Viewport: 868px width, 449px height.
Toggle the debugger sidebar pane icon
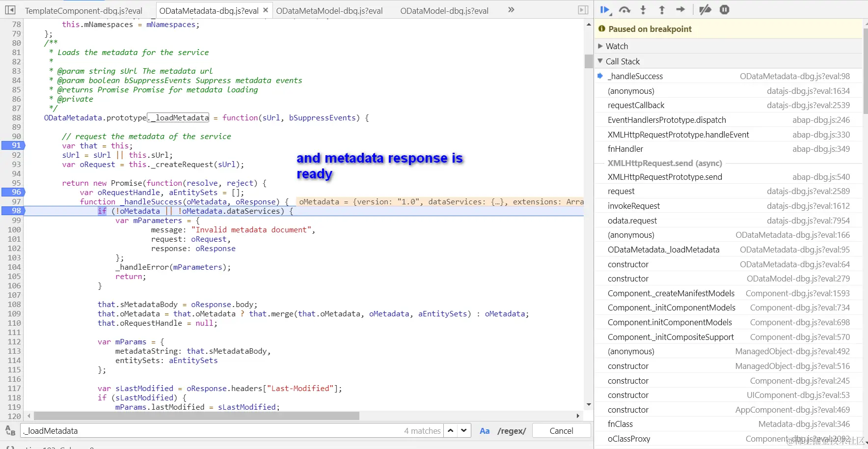583,10
